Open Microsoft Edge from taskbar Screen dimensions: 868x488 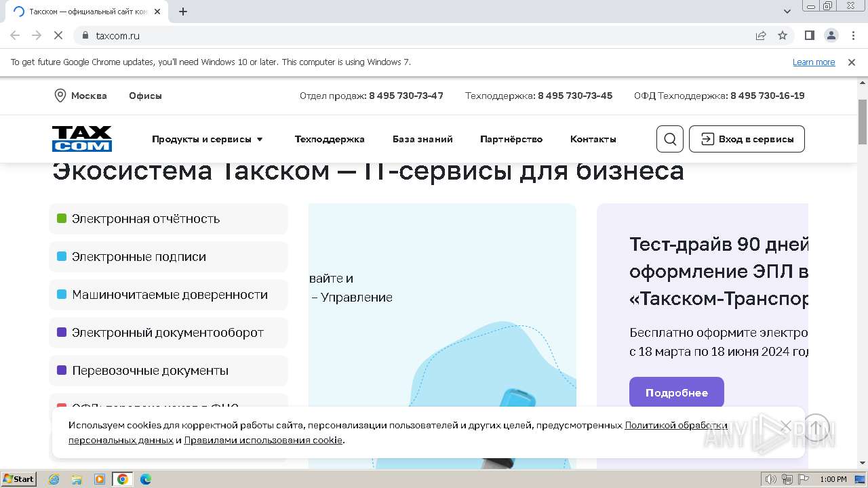[145, 479]
